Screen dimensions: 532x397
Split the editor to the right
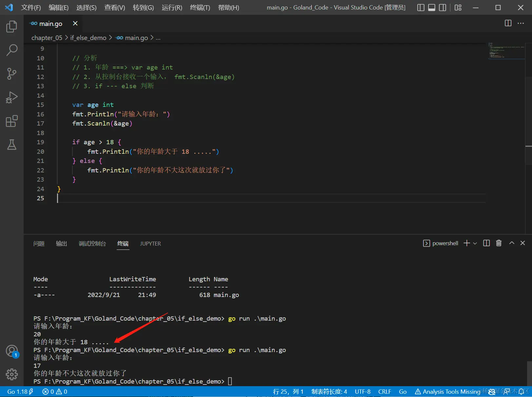tap(508, 23)
